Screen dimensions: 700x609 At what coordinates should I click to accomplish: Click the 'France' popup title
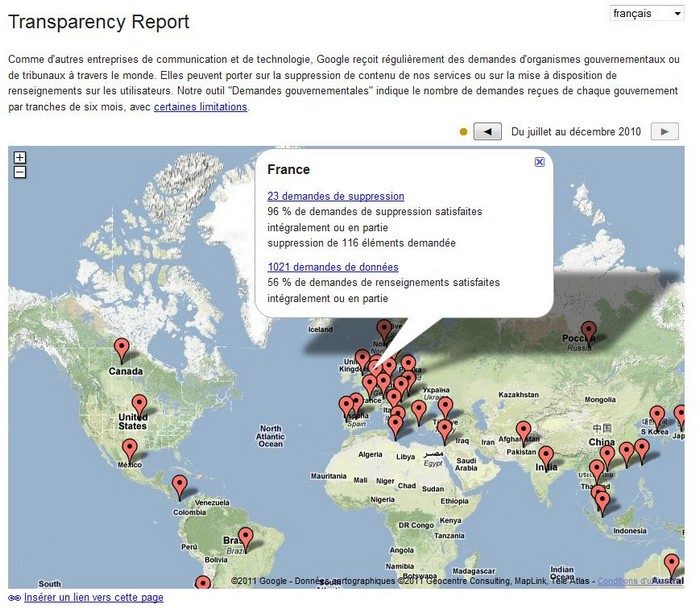288,170
